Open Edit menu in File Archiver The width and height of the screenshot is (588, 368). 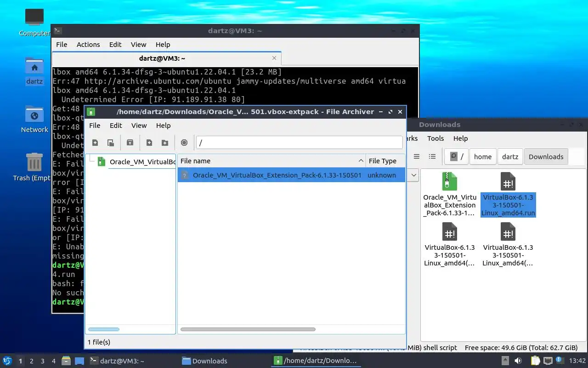[x=116, y=125]
